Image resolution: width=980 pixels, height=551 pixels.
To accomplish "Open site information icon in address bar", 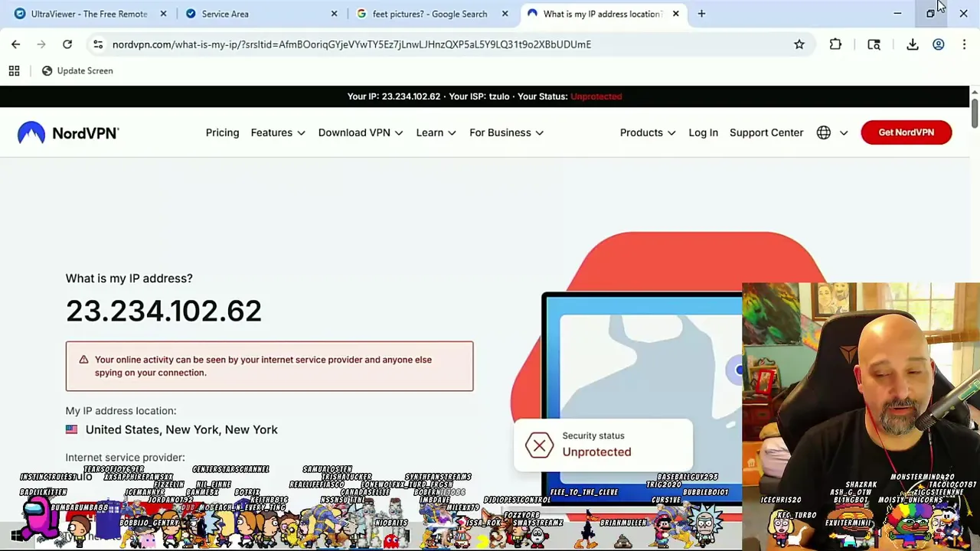I will 98,44.
